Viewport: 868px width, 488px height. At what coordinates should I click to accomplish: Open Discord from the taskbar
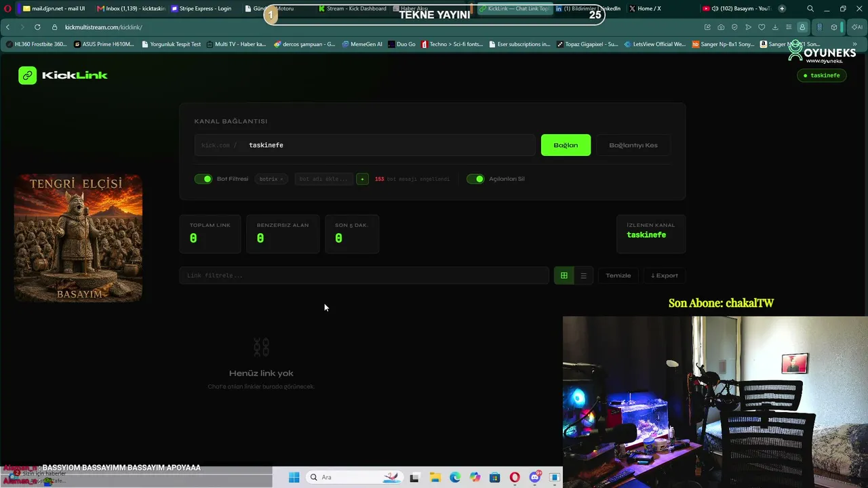[x=535, y=477]
